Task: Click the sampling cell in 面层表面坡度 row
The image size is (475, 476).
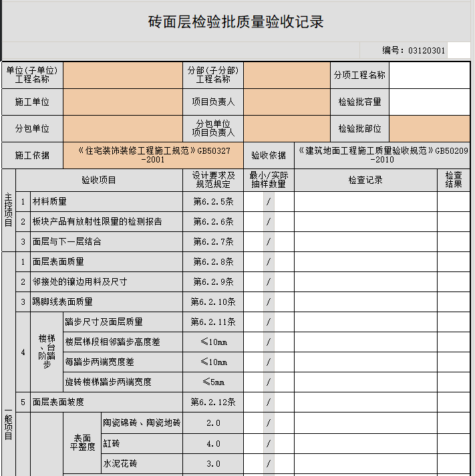Action: tap(269, 402)
